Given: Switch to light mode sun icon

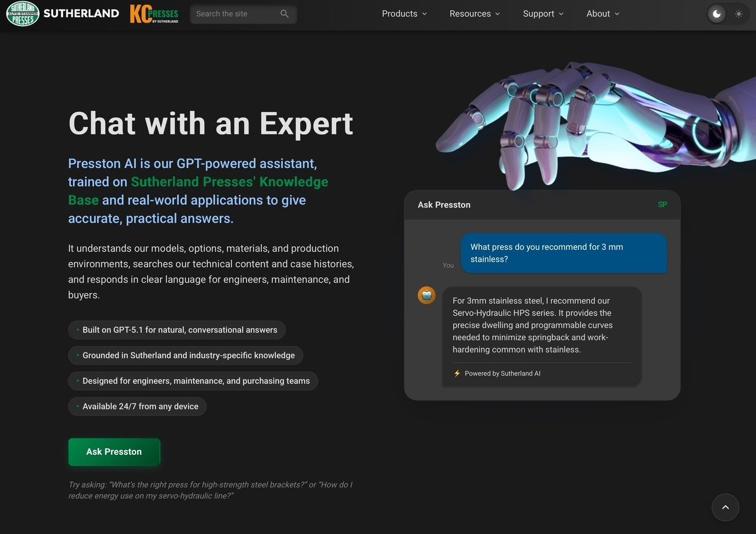Looking at the screenshot, I should [x=739, y=14].
